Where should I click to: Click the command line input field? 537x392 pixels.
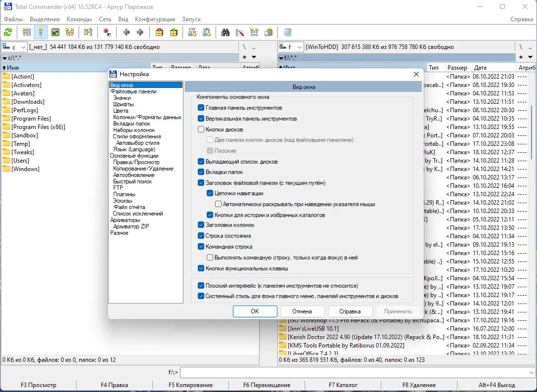coord(354,372)
